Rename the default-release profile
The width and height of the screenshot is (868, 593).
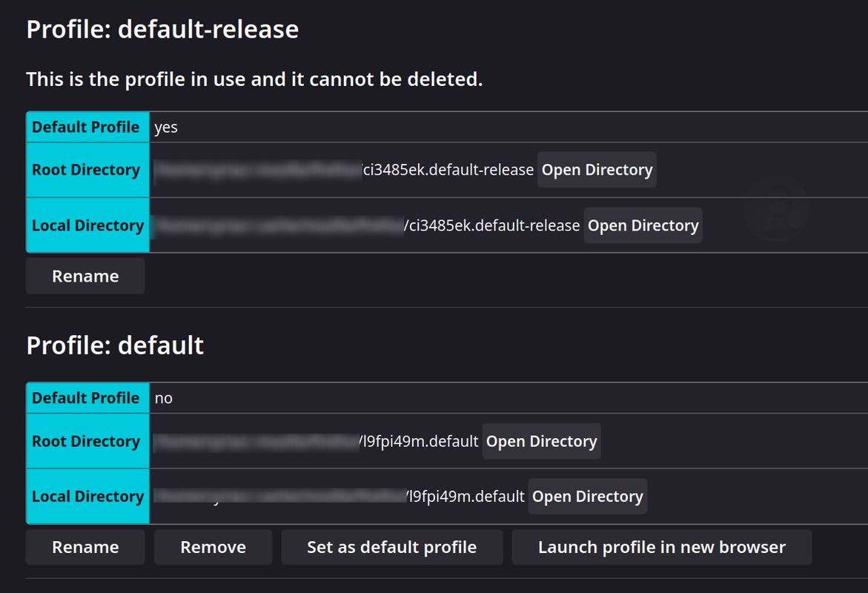pyautogui.click(x=85, y=276)
